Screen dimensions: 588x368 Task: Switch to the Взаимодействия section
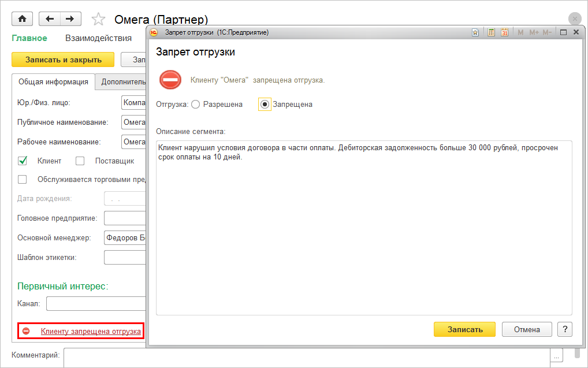coord(98,38)
